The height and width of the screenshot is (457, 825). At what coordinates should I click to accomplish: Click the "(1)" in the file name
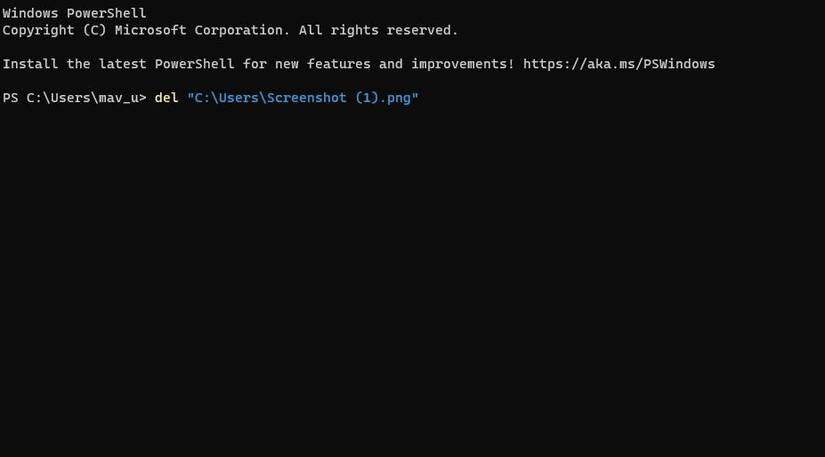pos(367,98)
